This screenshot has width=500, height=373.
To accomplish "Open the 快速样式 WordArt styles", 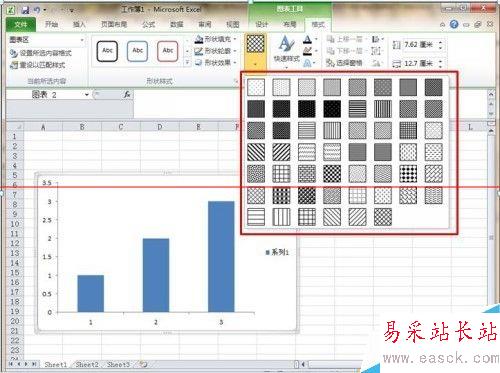I will click(286, 51).
